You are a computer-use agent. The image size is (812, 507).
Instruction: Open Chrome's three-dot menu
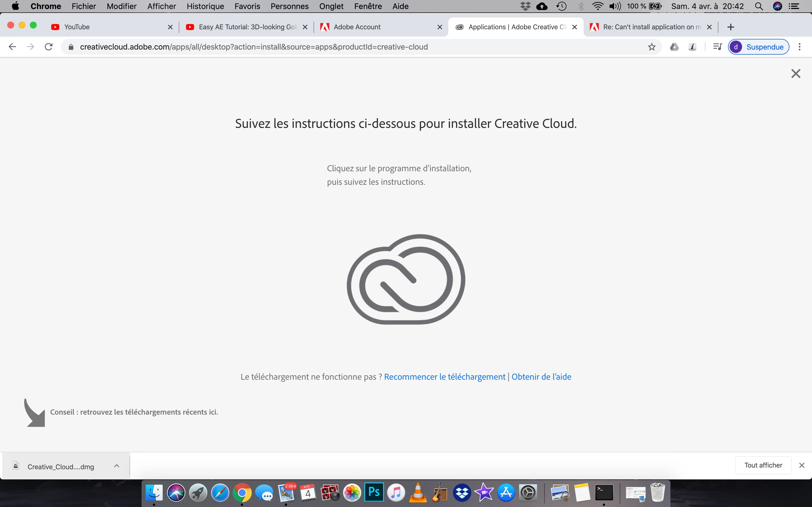[800, 47]
